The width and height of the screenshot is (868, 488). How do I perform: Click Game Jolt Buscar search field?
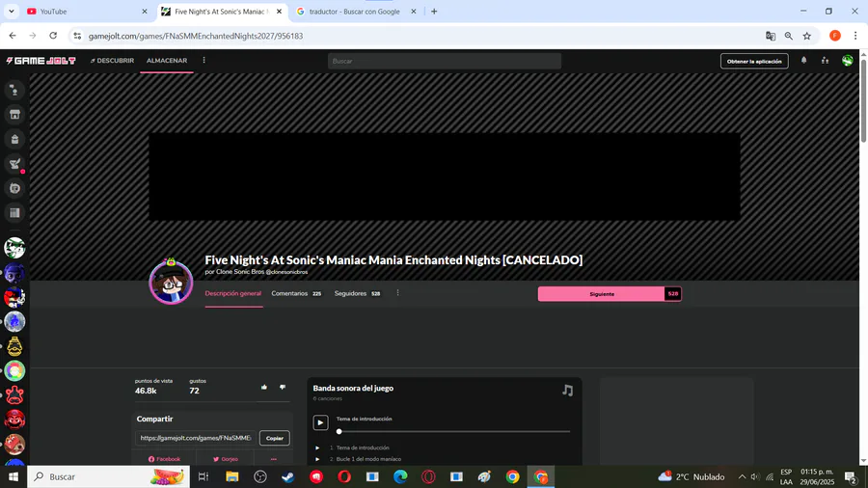click(x=444, y=61)
